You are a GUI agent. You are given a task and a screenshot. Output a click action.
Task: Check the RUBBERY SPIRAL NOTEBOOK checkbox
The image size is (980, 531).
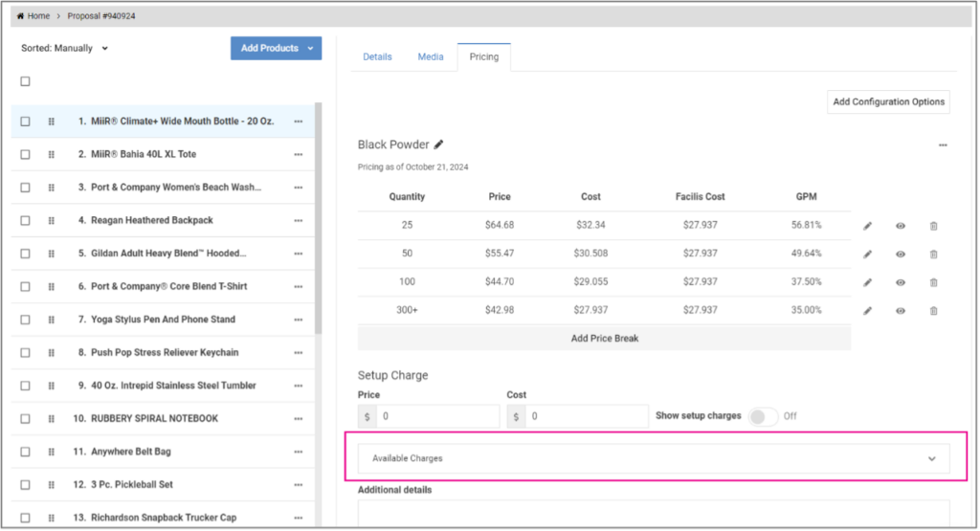point(25,419)
